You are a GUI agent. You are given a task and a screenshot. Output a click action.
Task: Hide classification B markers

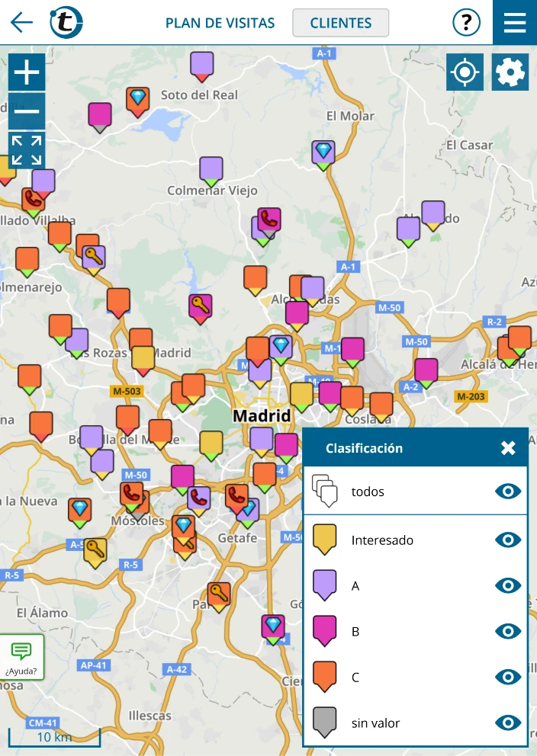pos(508,632)
